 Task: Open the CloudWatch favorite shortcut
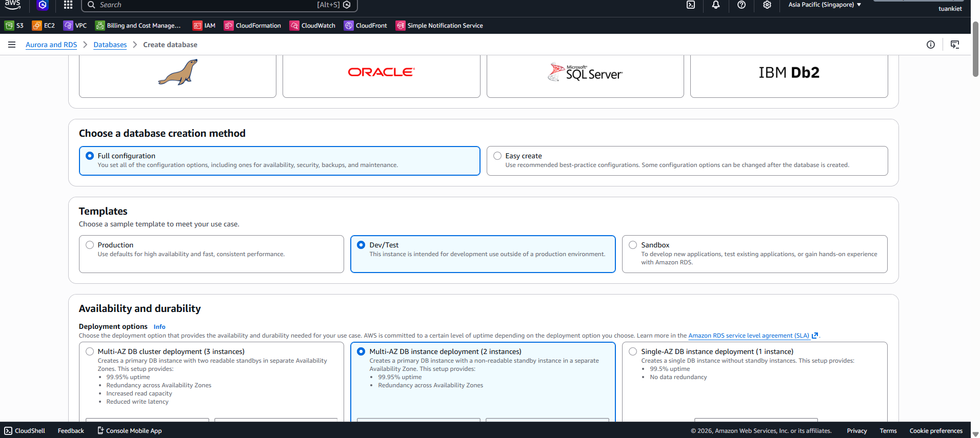coord(312,26)
